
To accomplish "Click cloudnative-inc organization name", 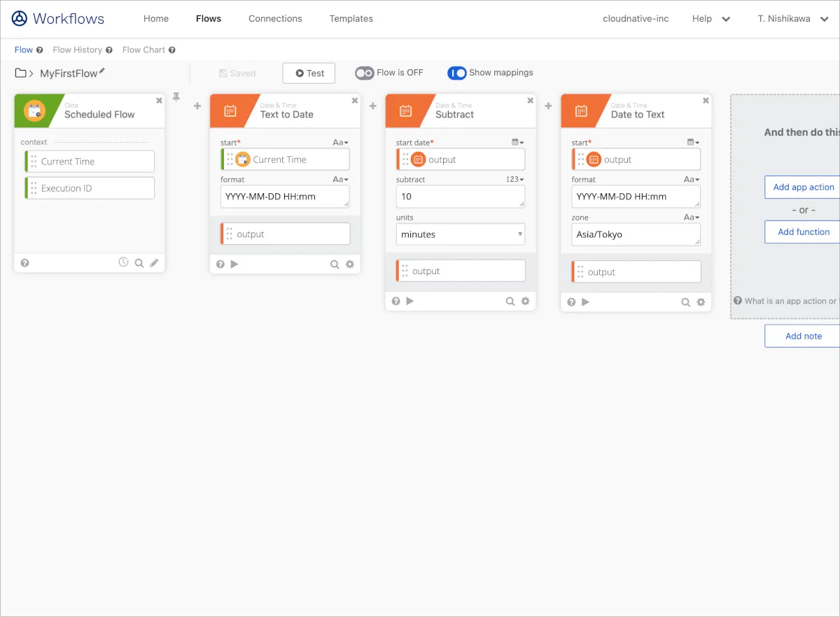I will [636, 19].
